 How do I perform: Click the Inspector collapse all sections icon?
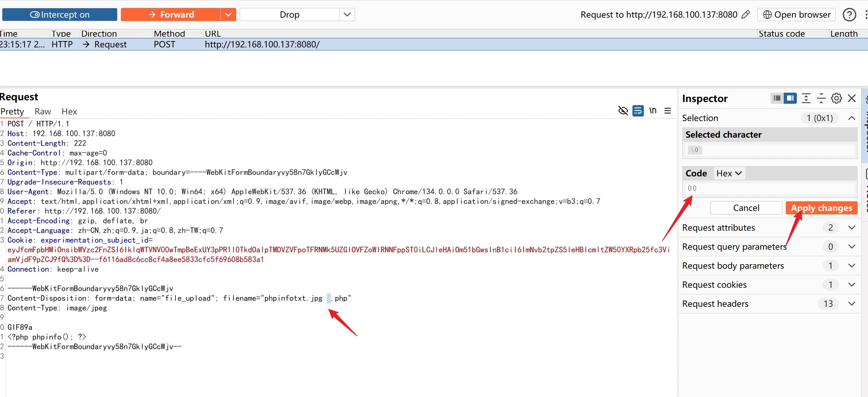click(821, 99)
